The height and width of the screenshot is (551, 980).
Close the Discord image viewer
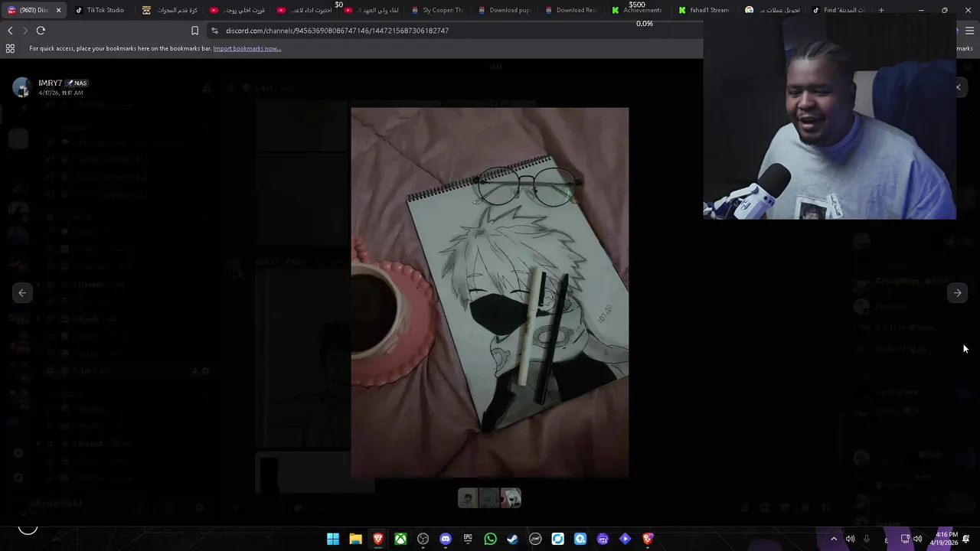coord(958,87)
